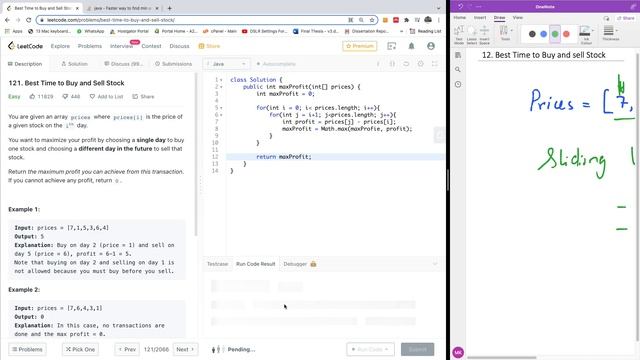Go to the Next problem
640x360 pixels.
(186, 349)
